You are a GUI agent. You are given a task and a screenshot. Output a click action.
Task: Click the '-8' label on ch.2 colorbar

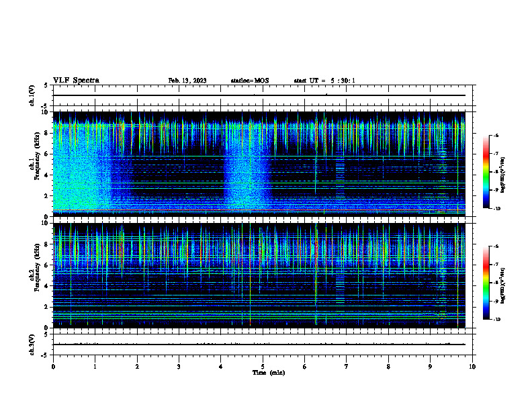496,283
